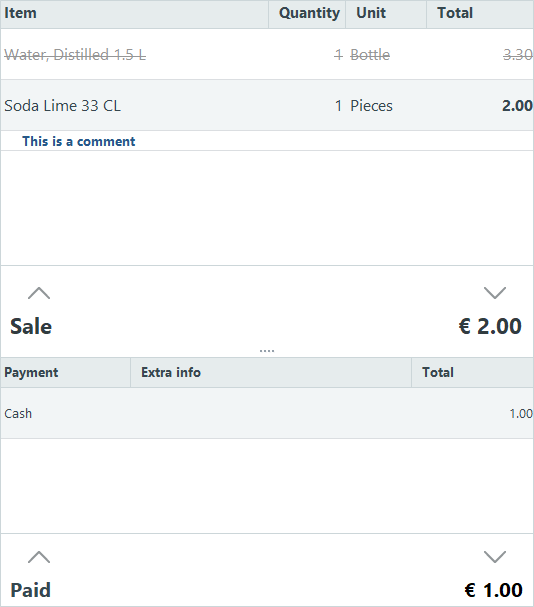Select the Cash payment row

pyautogui.click(x=267, y=413)
